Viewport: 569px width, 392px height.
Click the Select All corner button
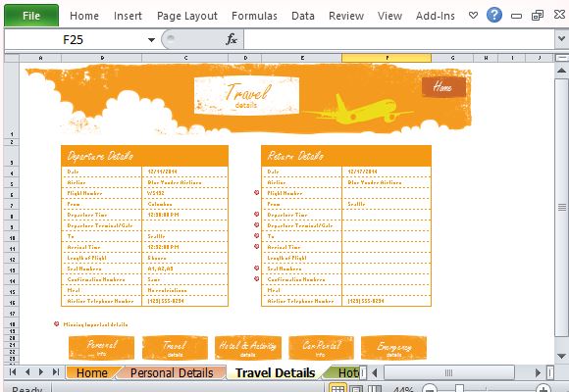coord(12,58)
